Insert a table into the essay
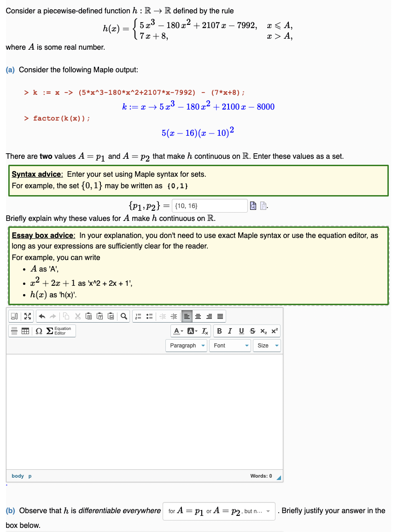Image resolution: width=398 pixels, height=532 pixels. (25, 331)
